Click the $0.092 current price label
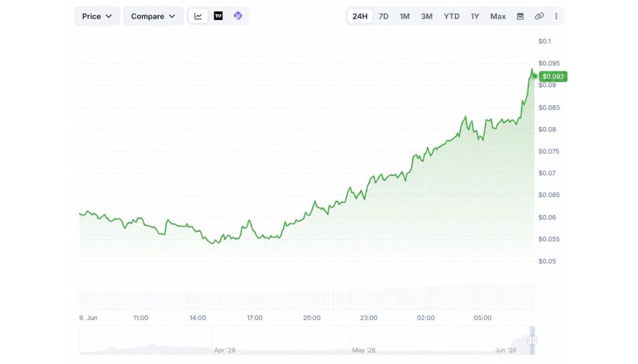 (x=553, y=77)
